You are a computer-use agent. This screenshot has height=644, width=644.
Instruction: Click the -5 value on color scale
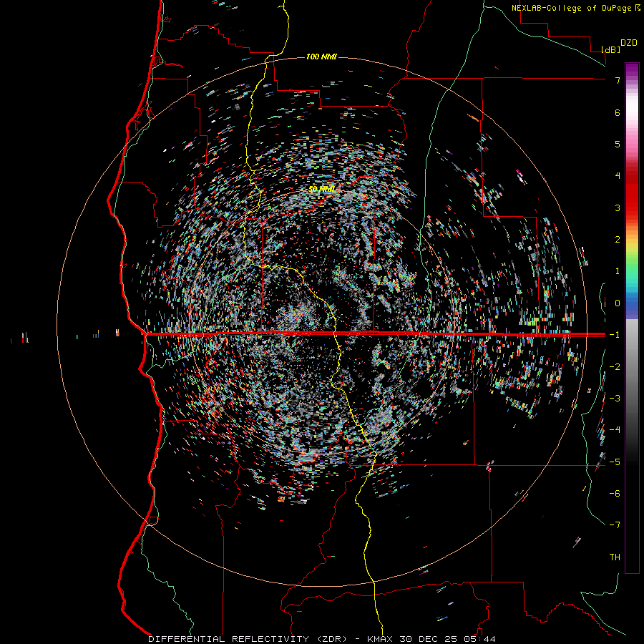615,462
